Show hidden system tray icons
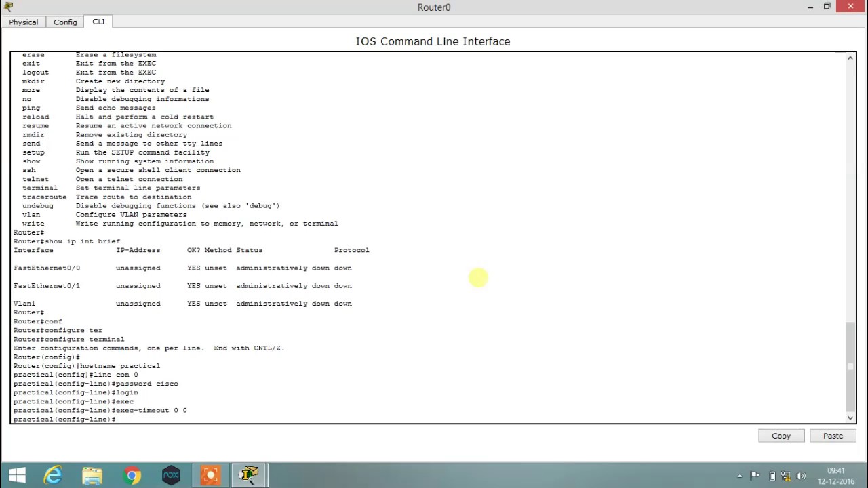868x488 pixels. pos(740,476)
